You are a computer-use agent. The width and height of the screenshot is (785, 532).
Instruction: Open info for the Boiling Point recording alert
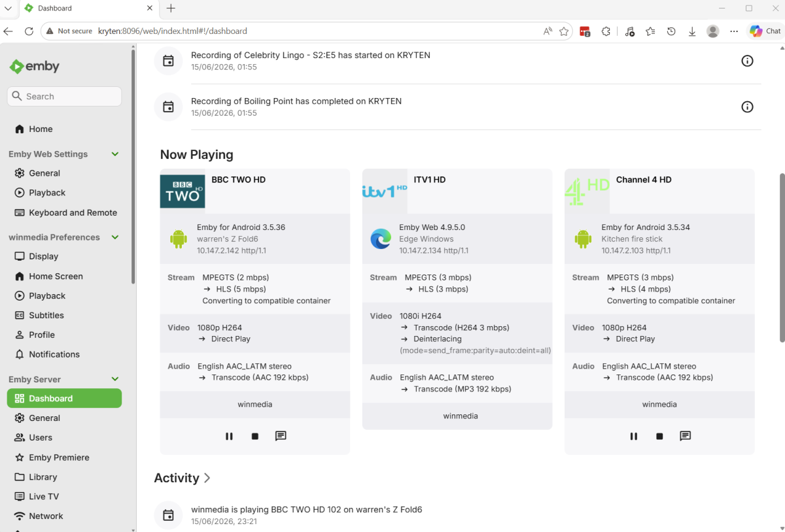pos(747,107)
